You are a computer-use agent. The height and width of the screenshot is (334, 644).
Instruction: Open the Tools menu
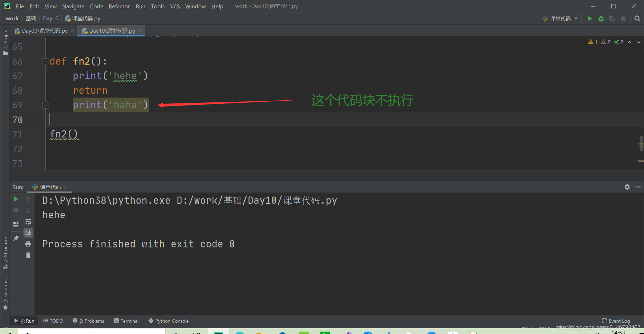pos(157,6)
